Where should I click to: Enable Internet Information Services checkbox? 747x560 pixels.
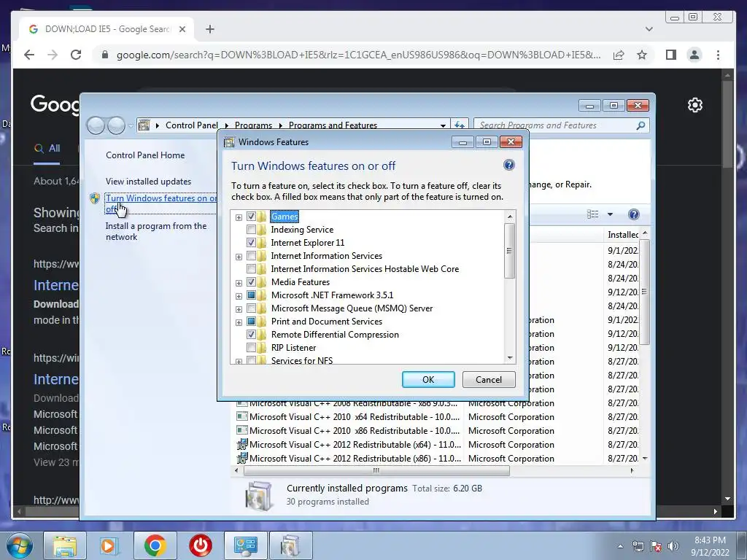coord(251,256)
